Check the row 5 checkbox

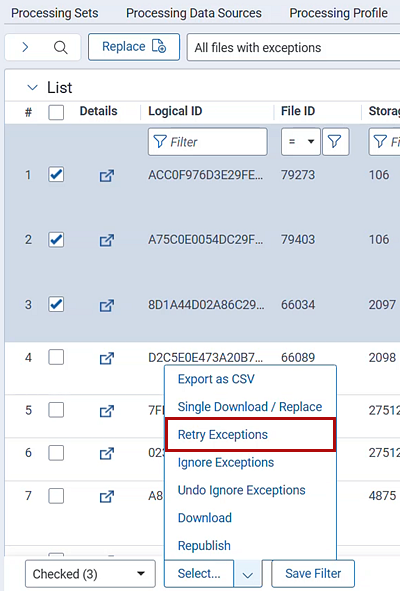point(56,410)
